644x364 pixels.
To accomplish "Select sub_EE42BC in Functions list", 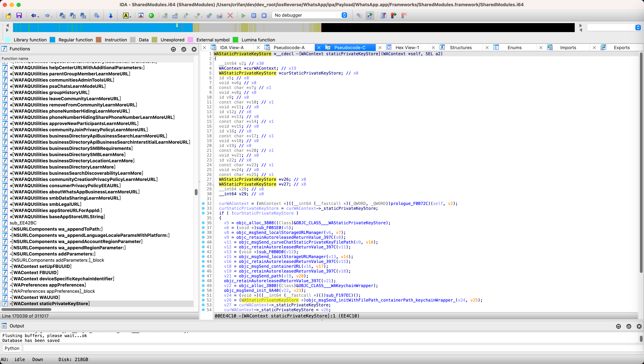I will (x=97, y=223).
